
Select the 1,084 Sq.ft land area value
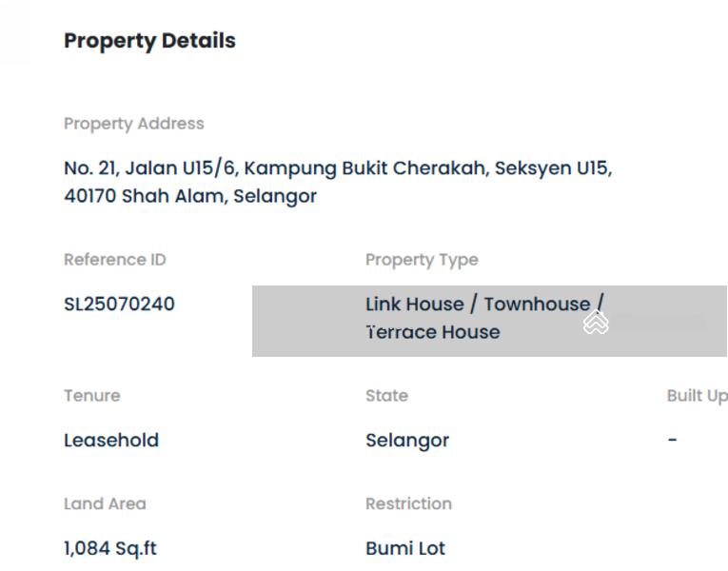pos(110,549)
